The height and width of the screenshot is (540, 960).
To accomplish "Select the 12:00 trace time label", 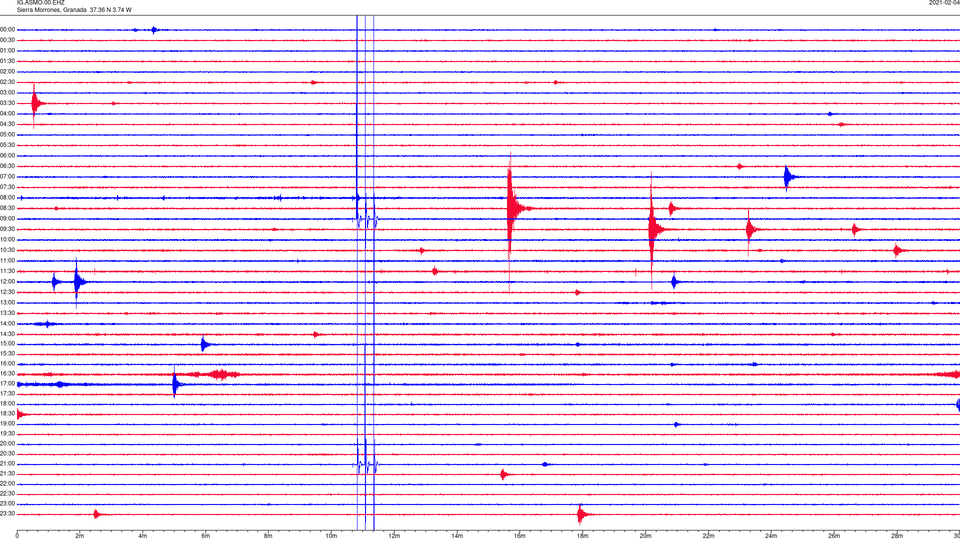I will point(7,282).
